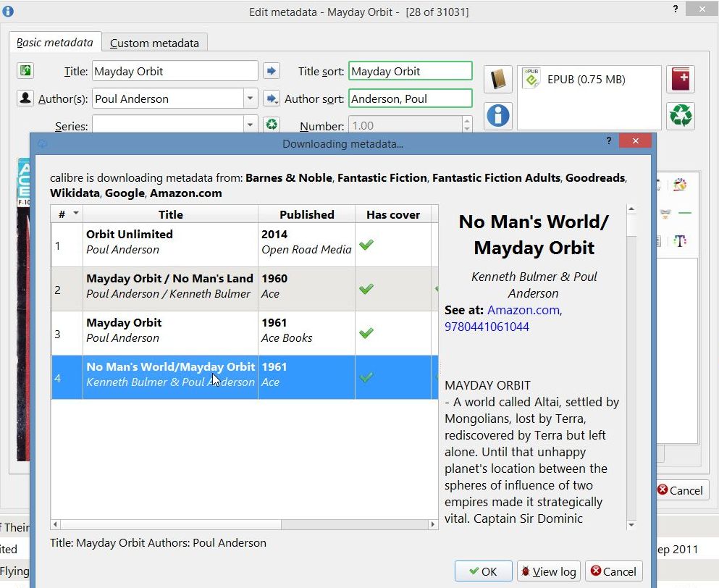Image resolution: width=719 pixels, height=588 pixels.
Task: Click the Has cover column header
Action: (x=393, y=214)
